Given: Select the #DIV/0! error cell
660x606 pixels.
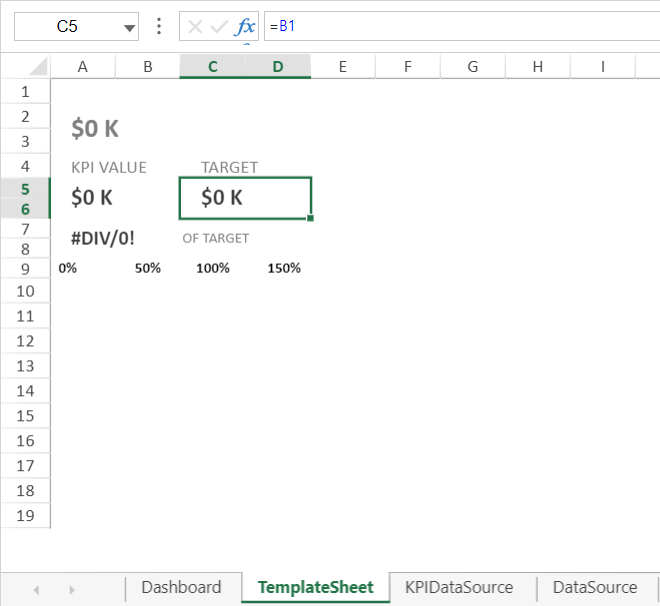Looking at the screenshot, I should click(103, 238).
